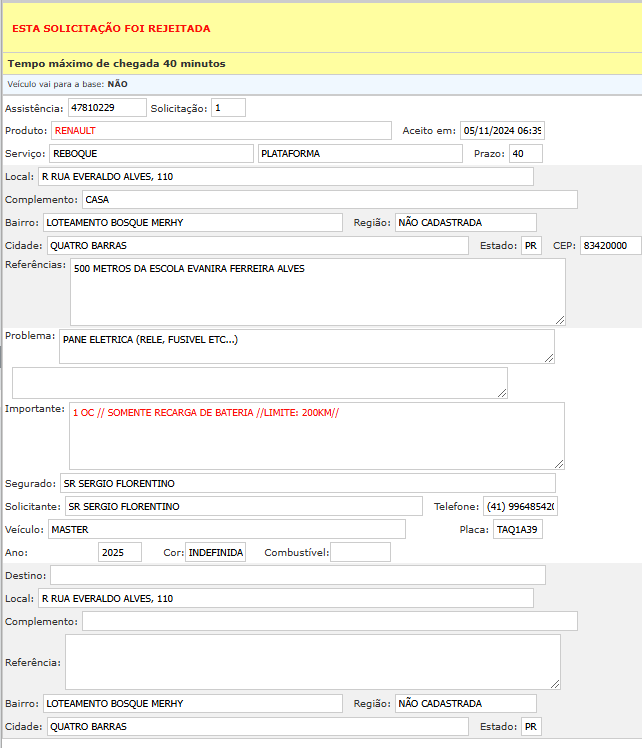Click the Referências text area about escola
The image size is (642, 748).
pyautogui.click(x=317, y=291)
